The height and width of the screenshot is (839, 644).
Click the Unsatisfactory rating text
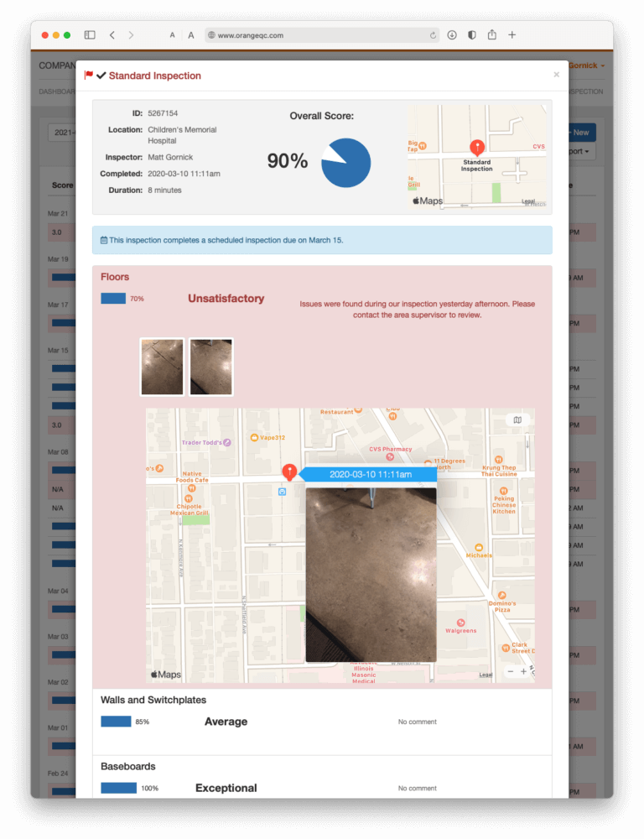(226, 299)
